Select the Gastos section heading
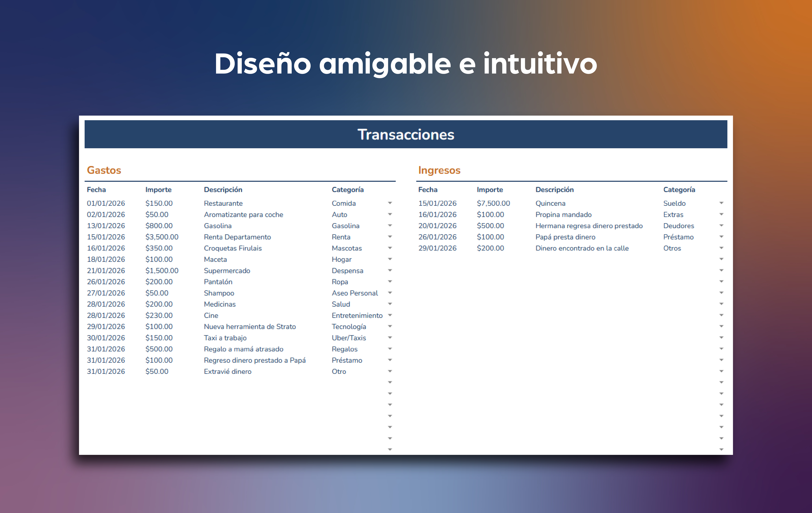This screenshot has width=812, height=513. point(104,170)
